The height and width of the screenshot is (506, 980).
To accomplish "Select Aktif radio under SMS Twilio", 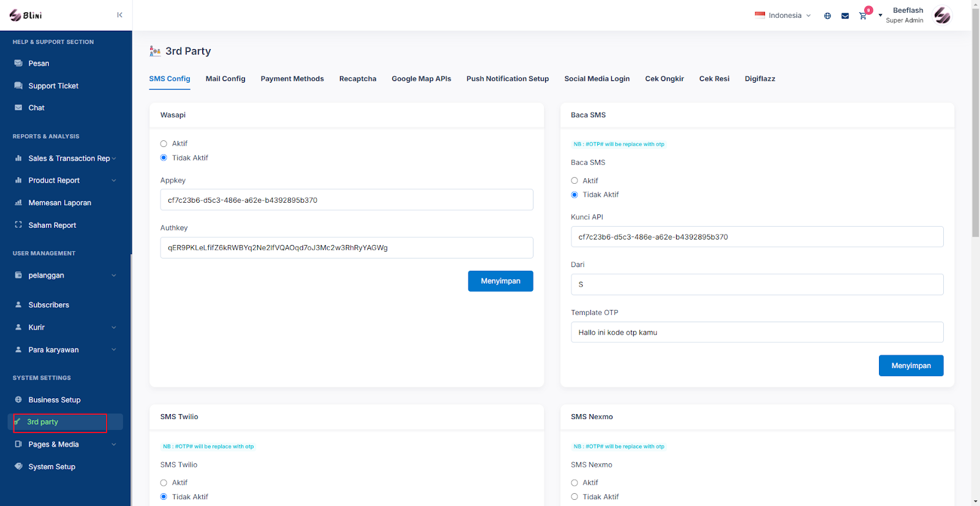I will [x=164, y=483].
